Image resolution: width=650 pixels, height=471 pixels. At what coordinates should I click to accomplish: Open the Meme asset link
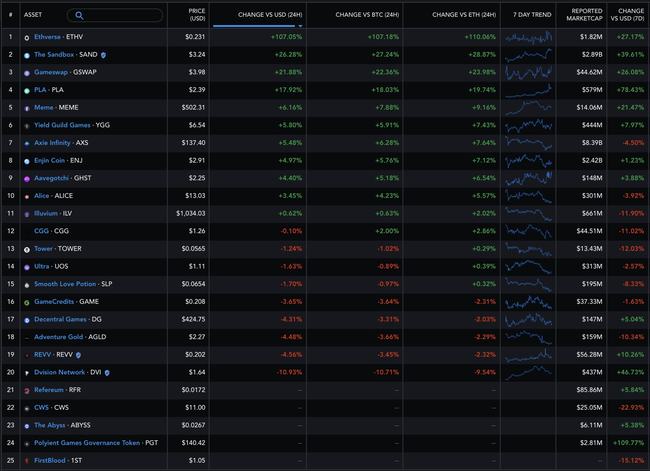coord(44,107)
